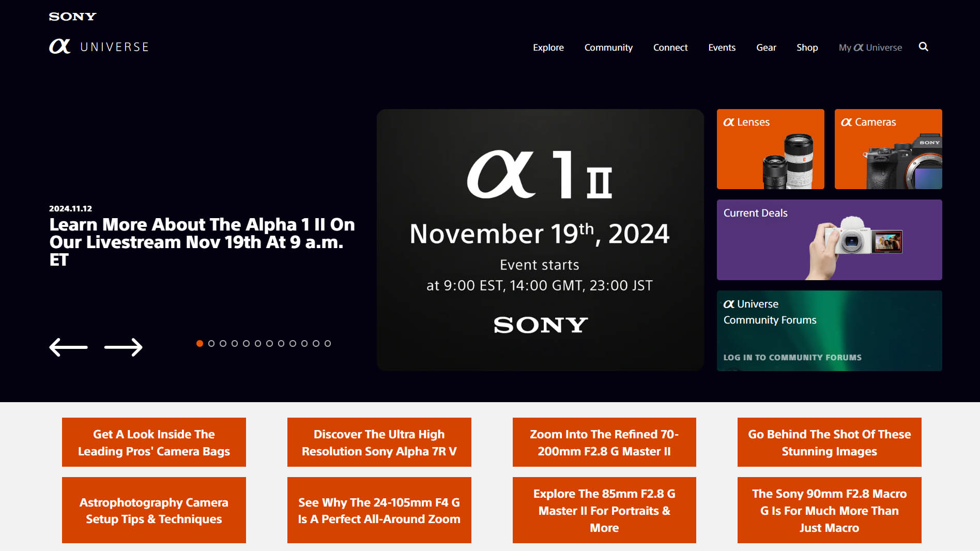Select the second carousel dot
The width and height of the screenshot is (980, 551).
tap(211, 343)
